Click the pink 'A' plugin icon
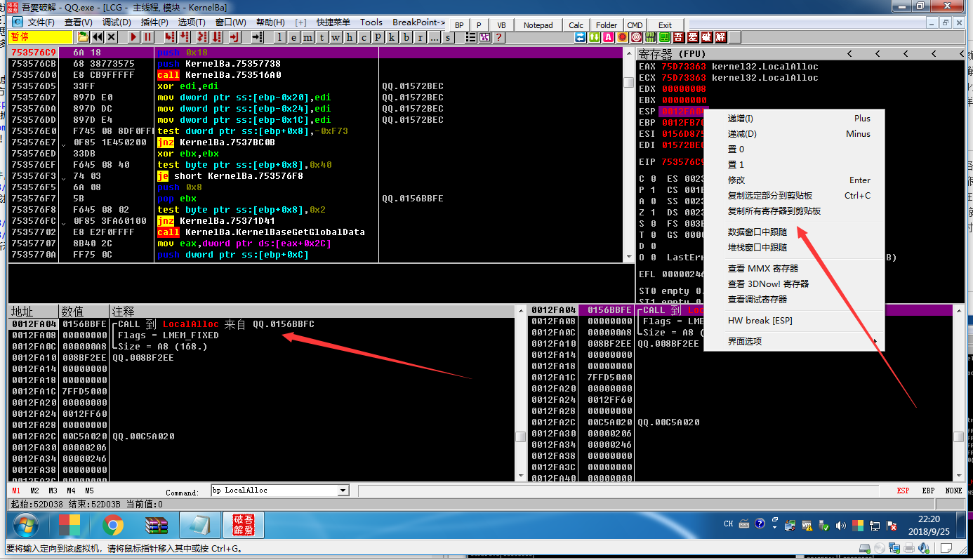The height and width of the screenshot is (560, 973). click(x=609, y=37)
